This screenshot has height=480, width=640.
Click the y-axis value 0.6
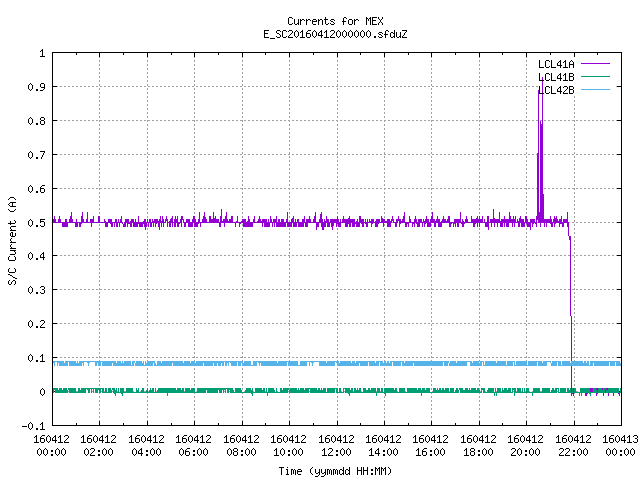(36, 189)
